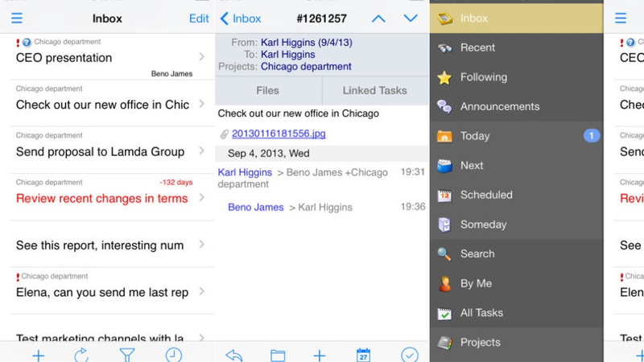Open Karl Higgins comment at 19:31
This screenshot has height=362, width=644.
click(321, 178)
